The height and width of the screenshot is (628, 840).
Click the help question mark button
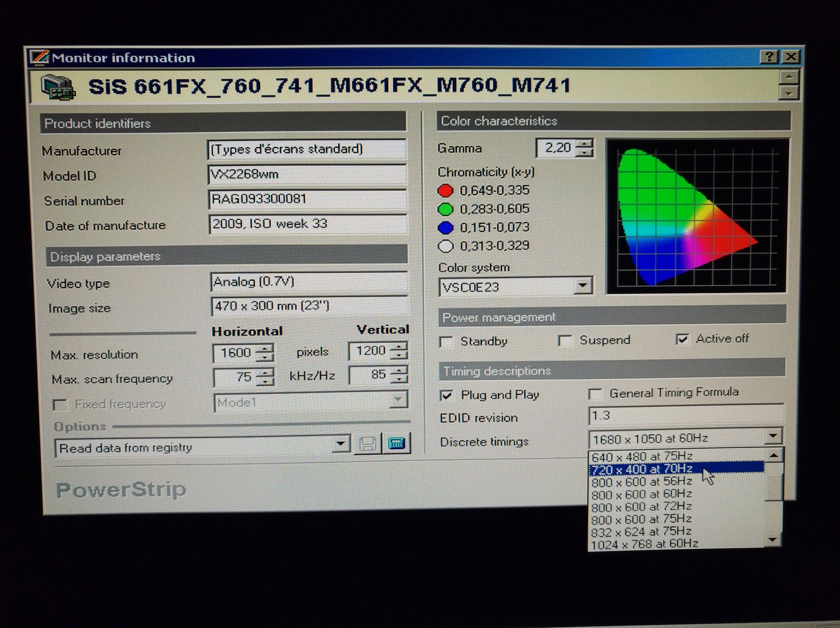(x=770, y=56)
